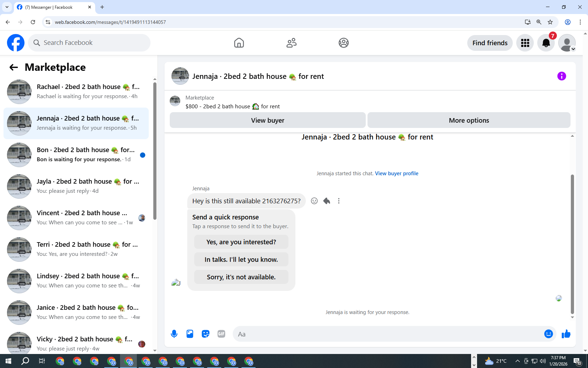This screenshot has height=368, width=588.
Task: Choose a GIF
Action: click(x=221, y=334)
